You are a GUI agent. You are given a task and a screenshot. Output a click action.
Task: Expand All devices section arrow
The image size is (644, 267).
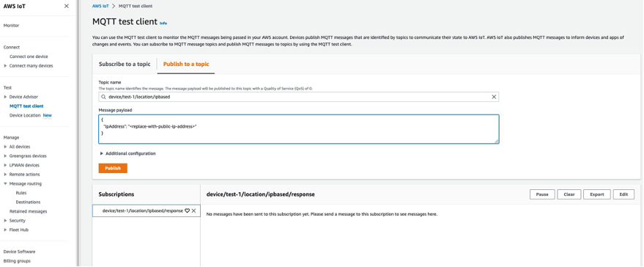5,147
